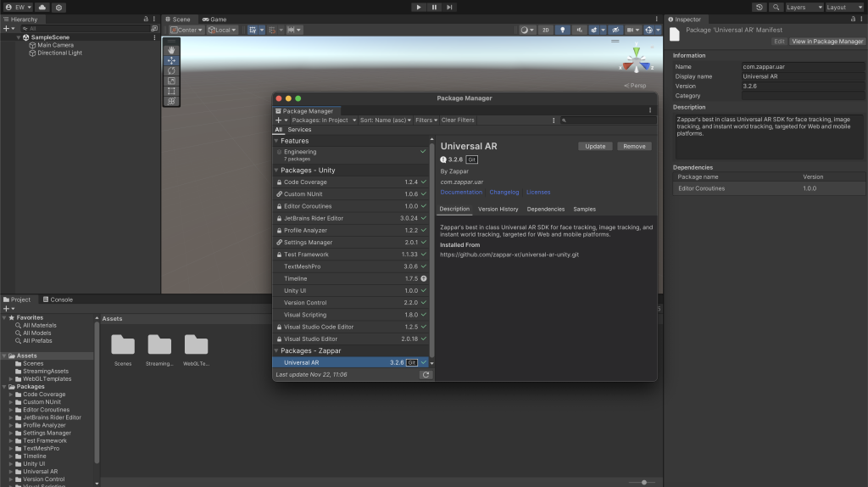Switch to the Console tab
This screenshot has width=868, height=487.
click(58, 299)
